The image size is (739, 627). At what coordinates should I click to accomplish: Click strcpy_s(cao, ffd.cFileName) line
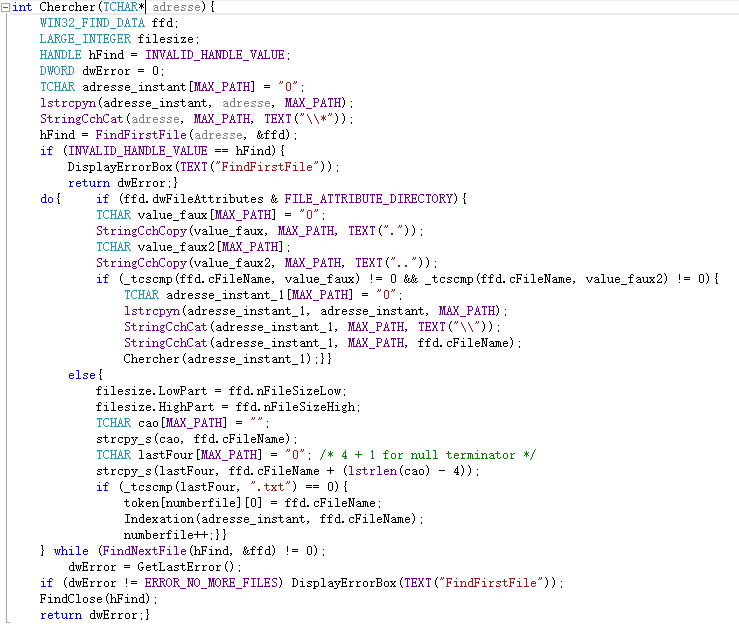[197, 440]
